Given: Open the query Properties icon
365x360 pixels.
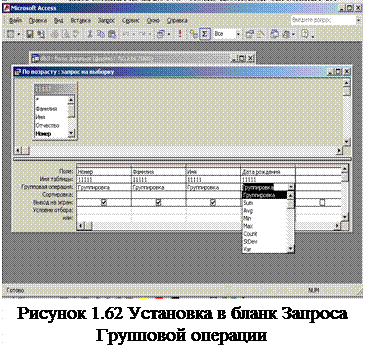Looking at the screenshot, I should point(249,34).
